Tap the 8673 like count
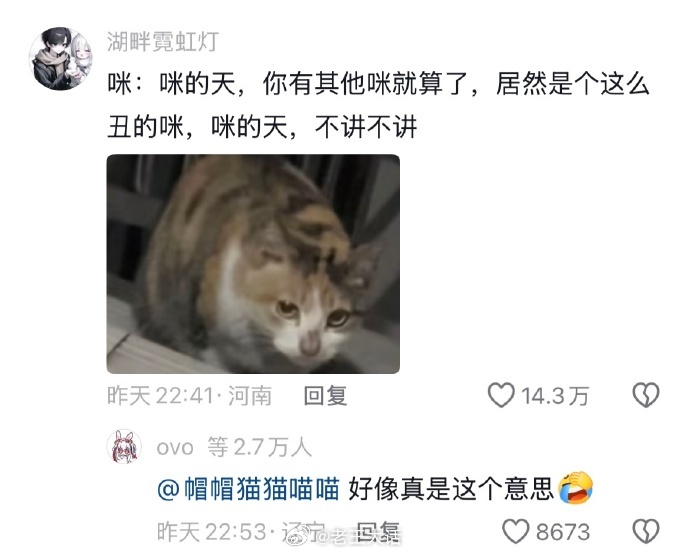 click(x=563, y=532)
